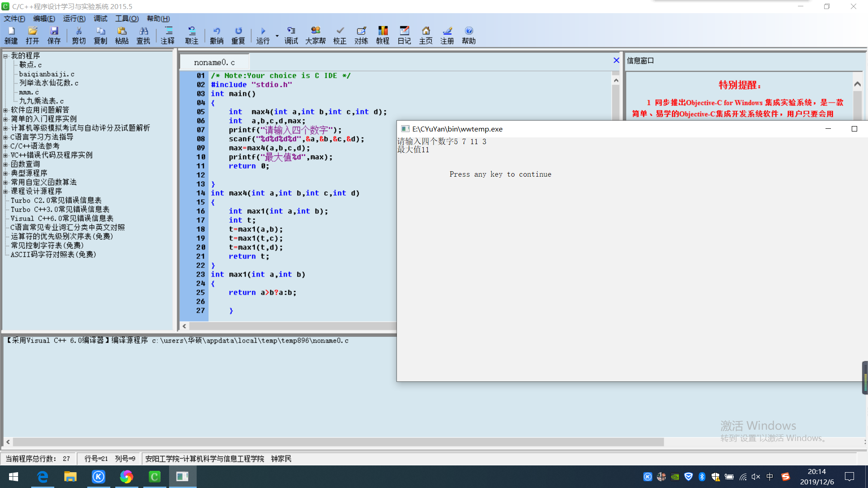Click the volume muted tray icon

(x=756, y=477)
